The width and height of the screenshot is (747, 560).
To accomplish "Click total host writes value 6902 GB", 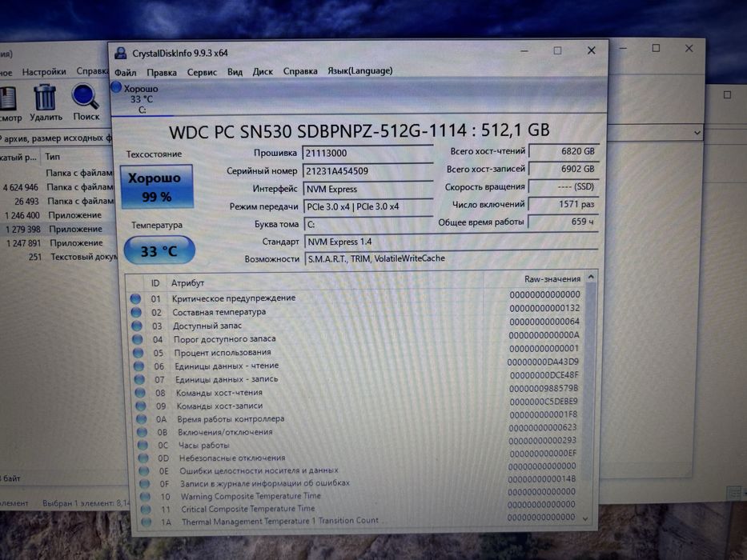I will (x=564, y=169).
